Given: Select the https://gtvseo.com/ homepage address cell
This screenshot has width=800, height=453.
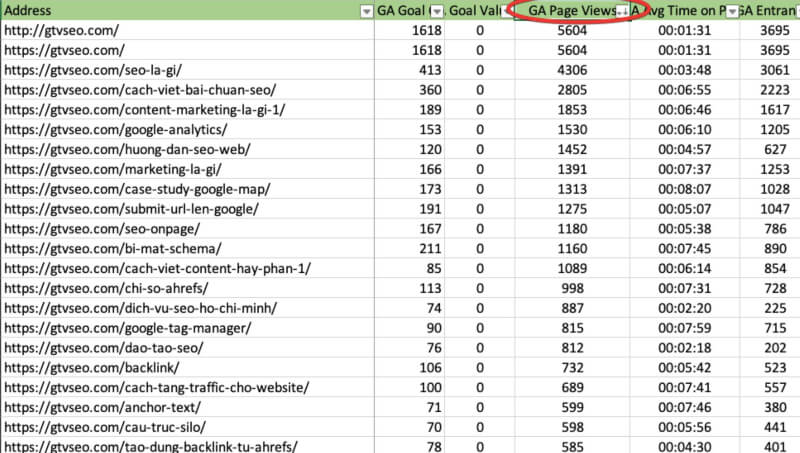Looking at the screenshot, I should [188, 50].
